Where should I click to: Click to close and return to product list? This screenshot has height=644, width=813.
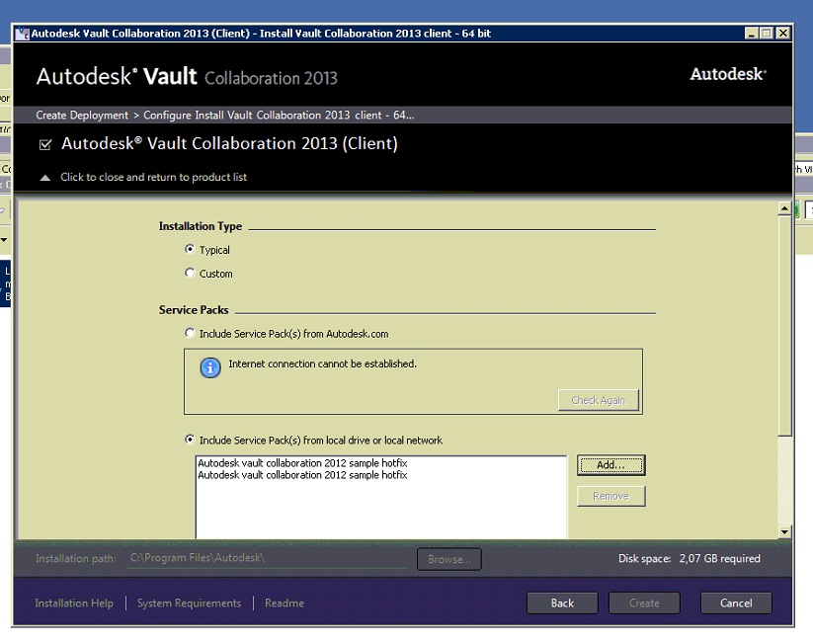153,178
